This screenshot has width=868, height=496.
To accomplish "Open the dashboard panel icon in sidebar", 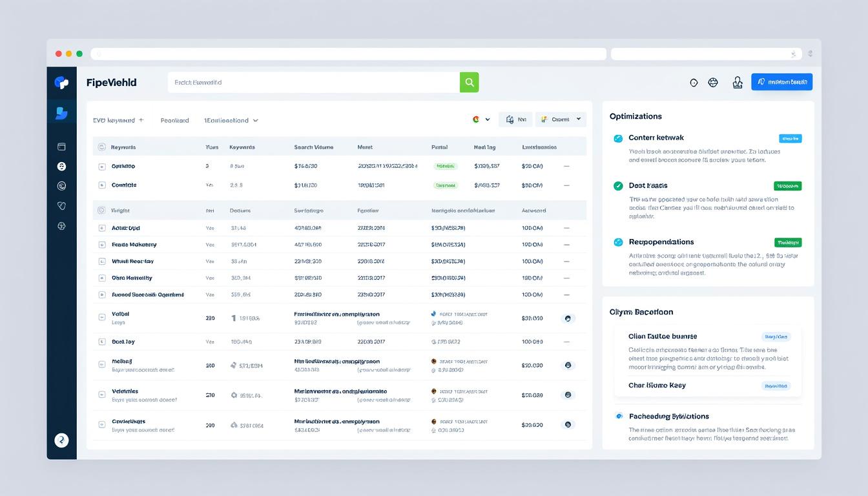I will point(62,147).
